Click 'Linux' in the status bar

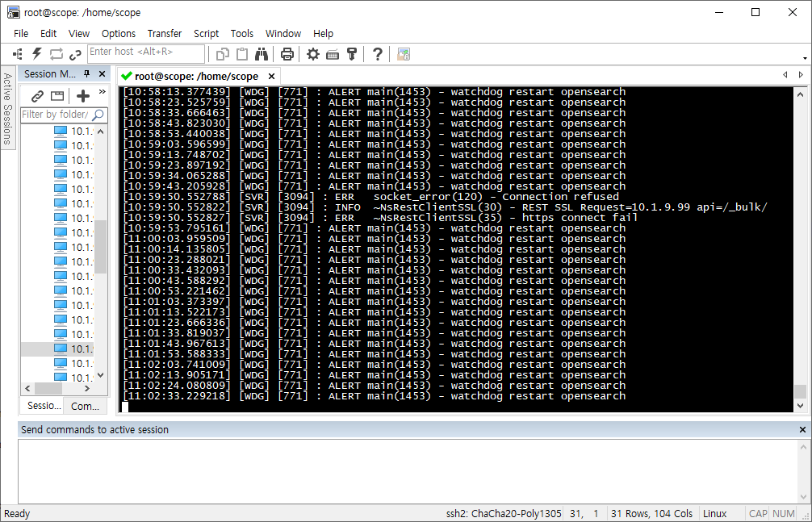(x=714, y=514)
